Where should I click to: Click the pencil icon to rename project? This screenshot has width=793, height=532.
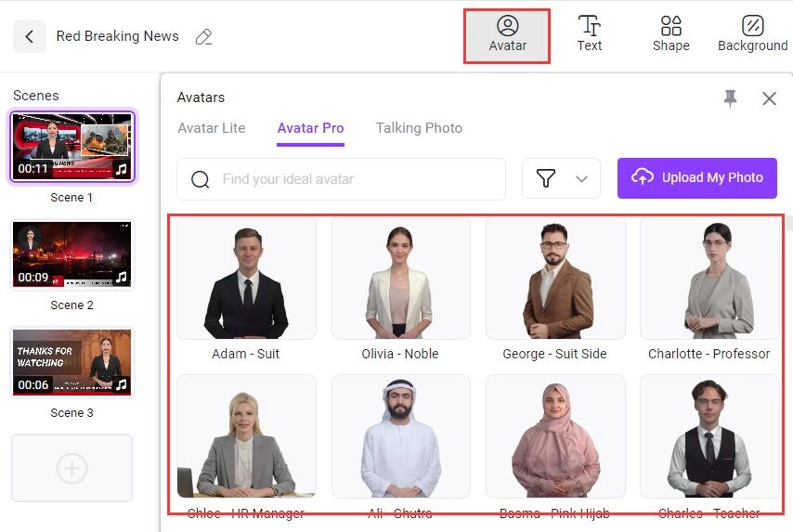(x=203, y=37)
